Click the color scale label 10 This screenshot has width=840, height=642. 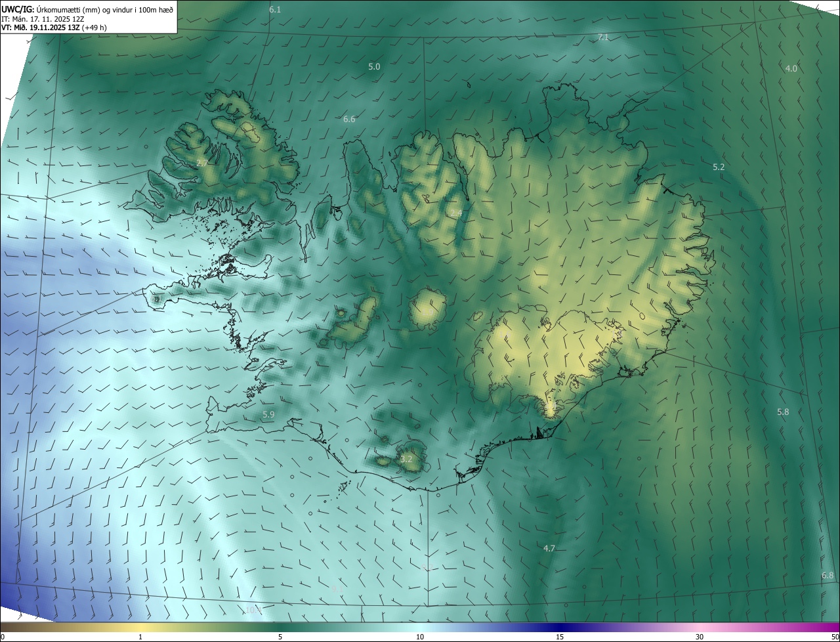coord(420,637)
